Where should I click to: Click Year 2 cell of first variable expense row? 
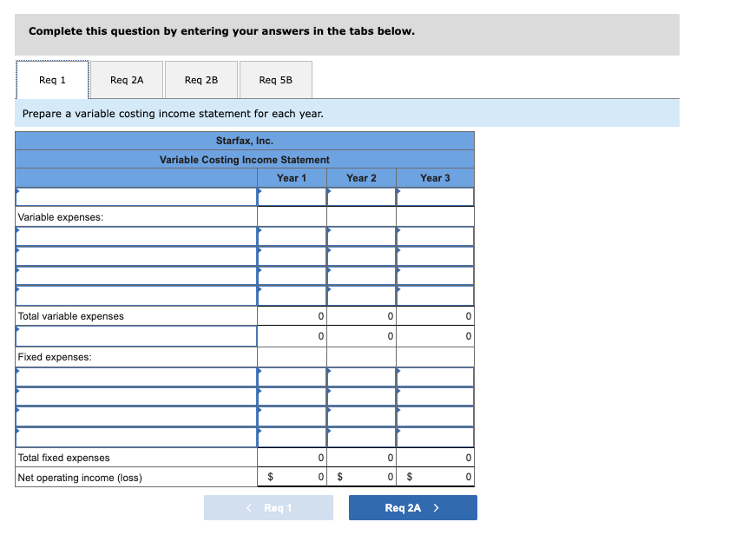coord(361,235)
